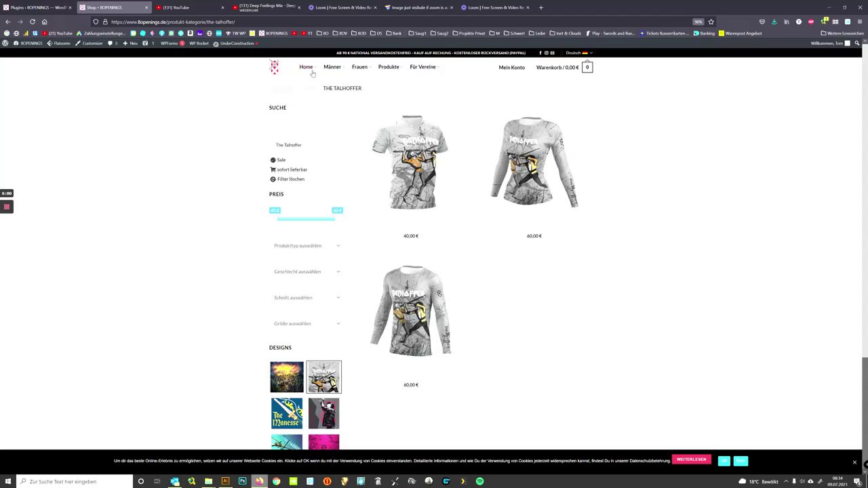The width and height of the screenshot is (868, 488).
Task: Open Flatsome in admin bar
Action: (x=59, y=43)
